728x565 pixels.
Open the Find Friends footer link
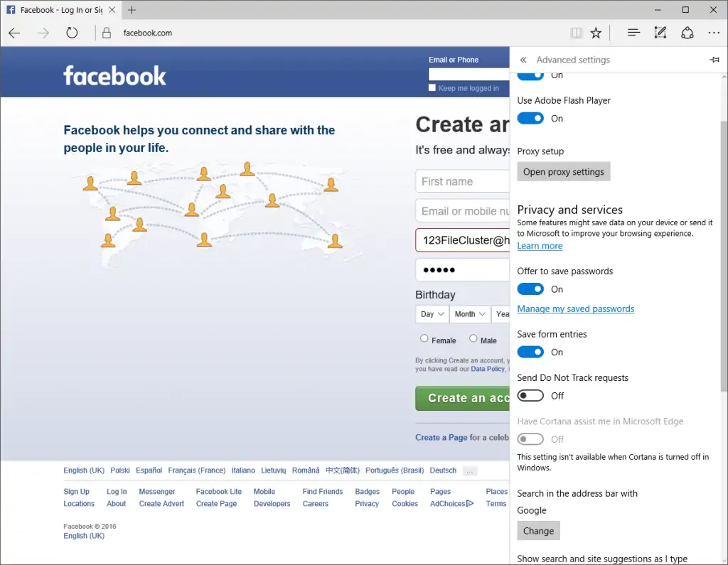(323, 491)
